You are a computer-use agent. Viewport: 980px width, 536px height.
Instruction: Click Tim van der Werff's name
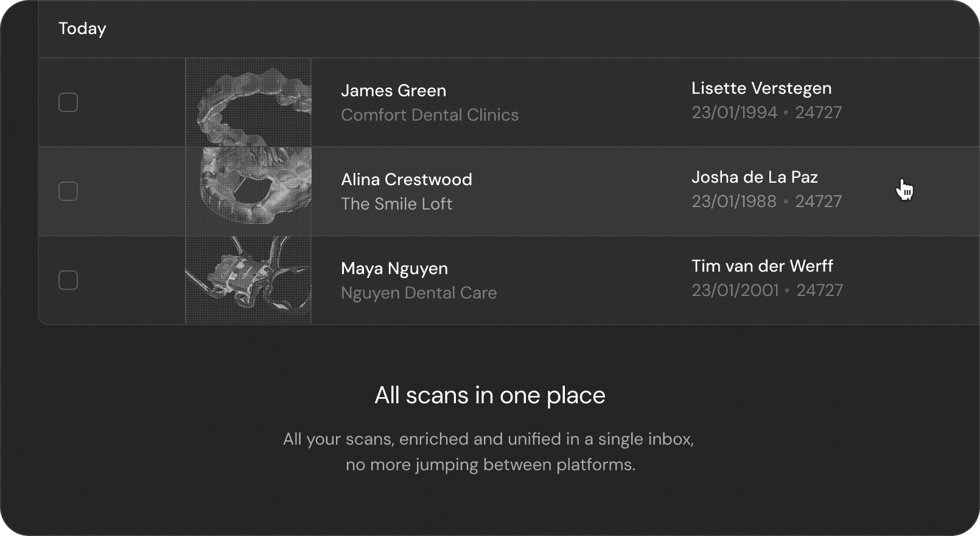point(762,266)
